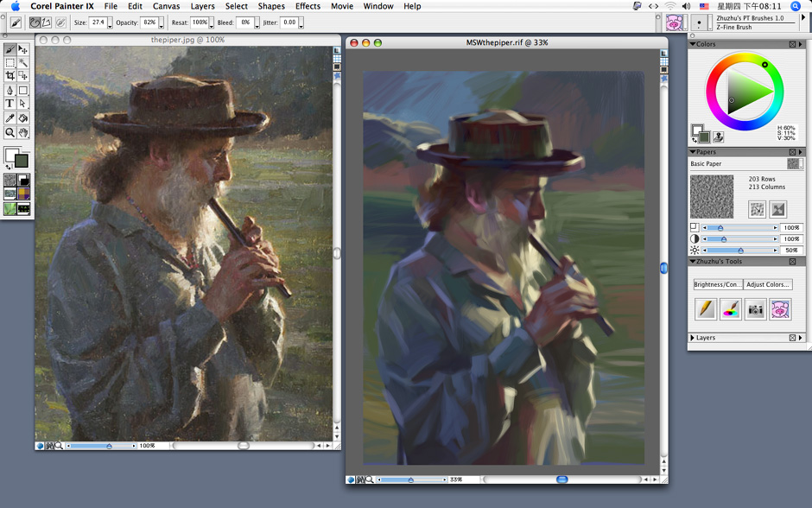Open the Opacity value popup slider

161,23
